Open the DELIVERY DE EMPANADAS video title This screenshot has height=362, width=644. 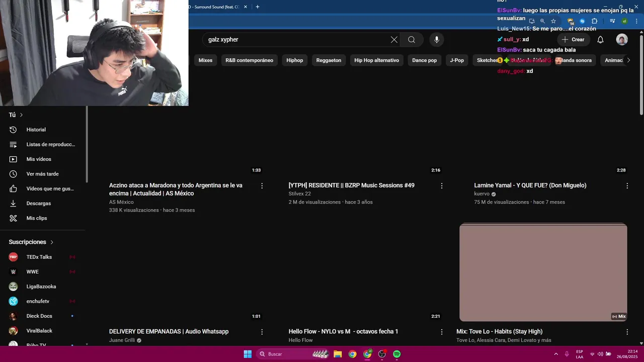click(x=169, y=332)
